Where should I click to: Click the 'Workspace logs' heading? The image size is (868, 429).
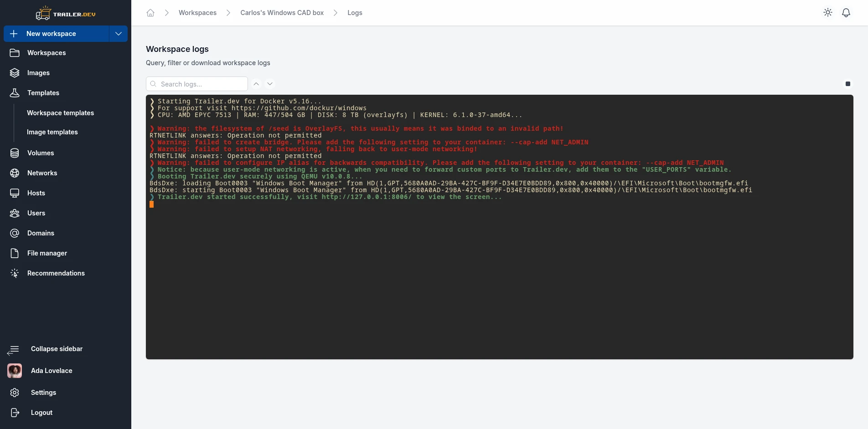point(177,49)
